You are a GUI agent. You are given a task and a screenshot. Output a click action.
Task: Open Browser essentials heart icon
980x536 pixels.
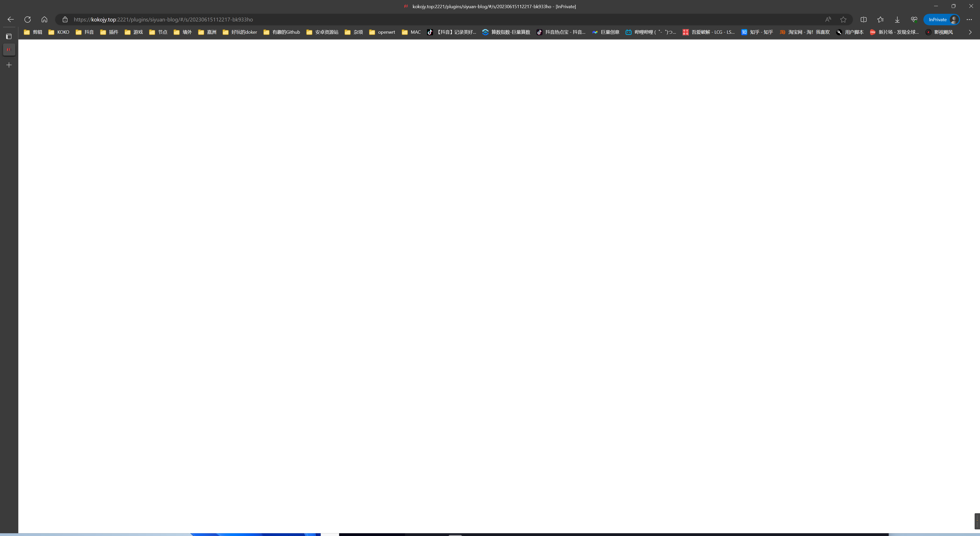(x=914, y=19)
